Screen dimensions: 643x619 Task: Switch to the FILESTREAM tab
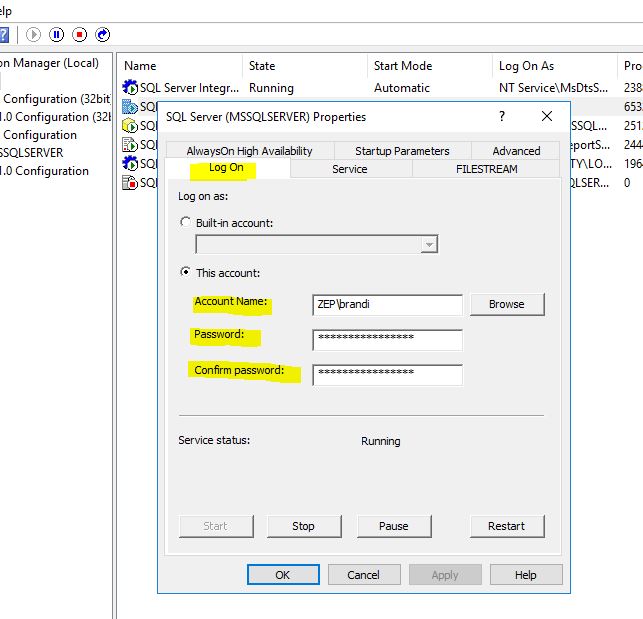[x=486, y=169]
